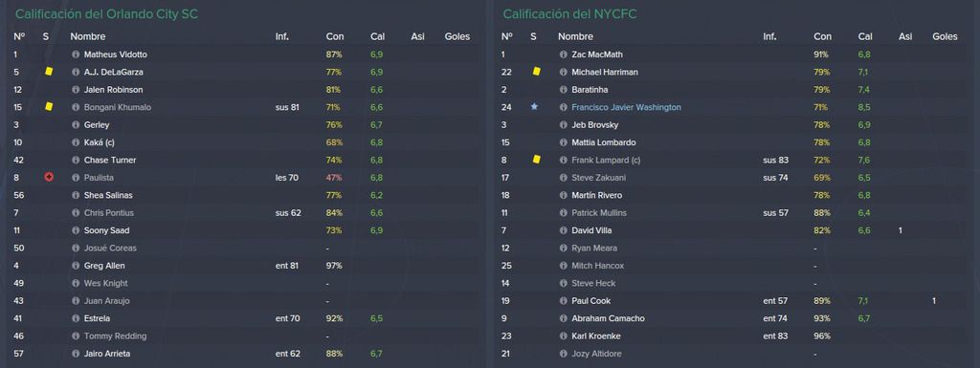Click Paulista's red injury icon

tap(49, 177)
